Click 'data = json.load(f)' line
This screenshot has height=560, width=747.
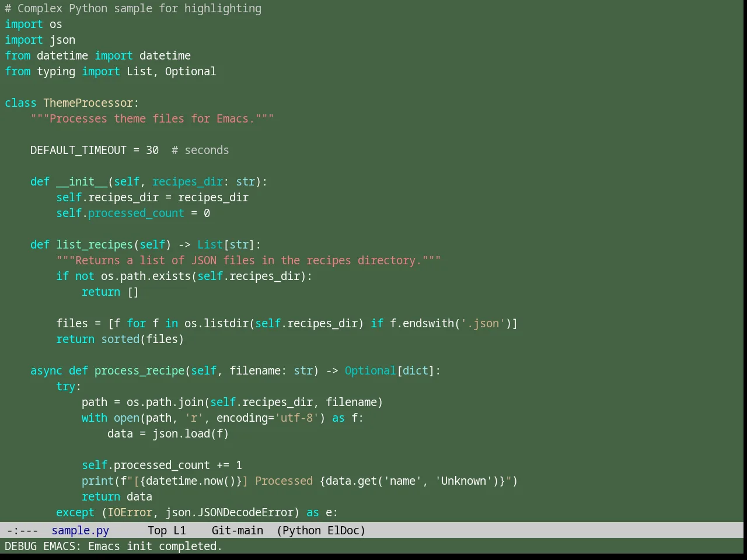(168, 433)
